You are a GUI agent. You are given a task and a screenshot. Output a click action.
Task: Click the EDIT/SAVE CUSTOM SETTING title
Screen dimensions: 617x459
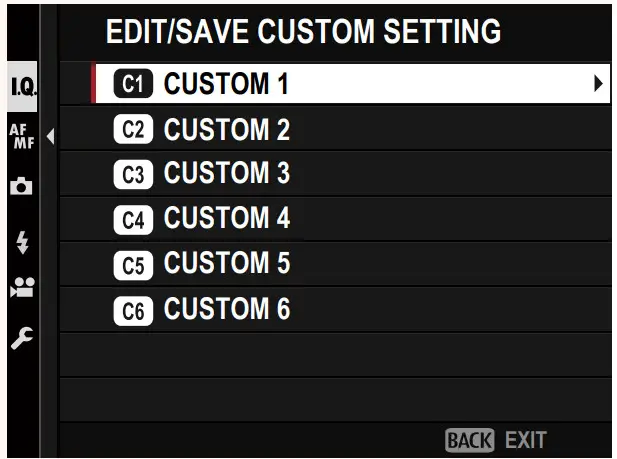303,31
